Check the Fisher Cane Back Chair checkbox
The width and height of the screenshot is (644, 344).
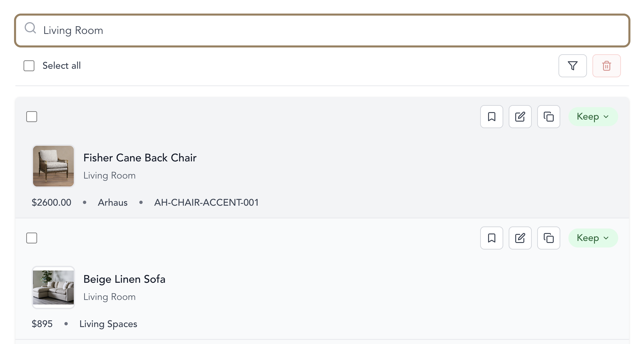[31, 117]
